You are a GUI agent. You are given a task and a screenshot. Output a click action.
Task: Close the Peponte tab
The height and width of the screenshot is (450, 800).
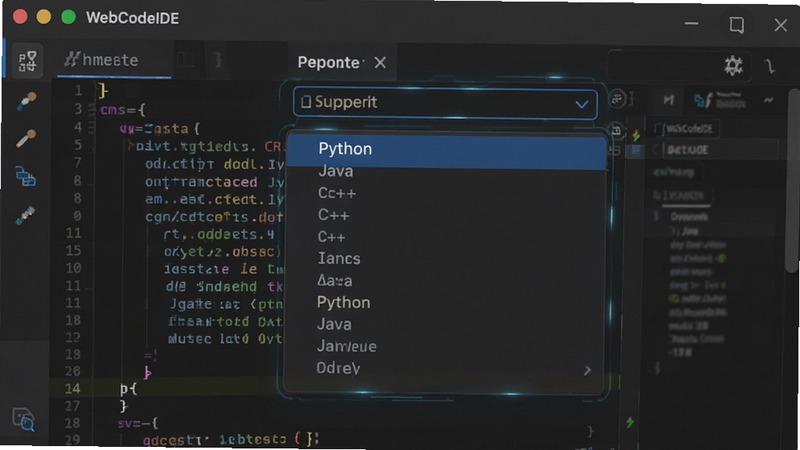[380, 63]
